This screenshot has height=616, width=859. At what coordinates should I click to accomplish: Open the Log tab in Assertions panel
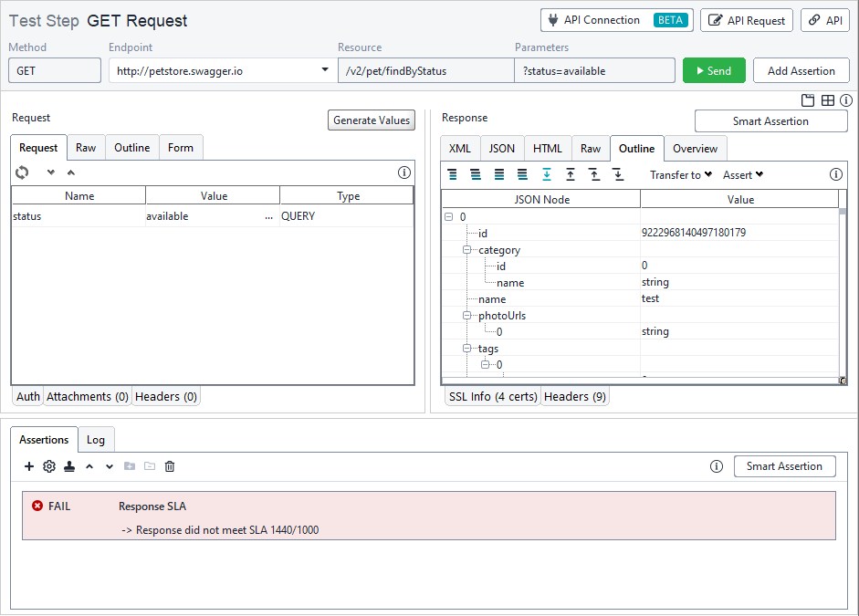[96, 439]
